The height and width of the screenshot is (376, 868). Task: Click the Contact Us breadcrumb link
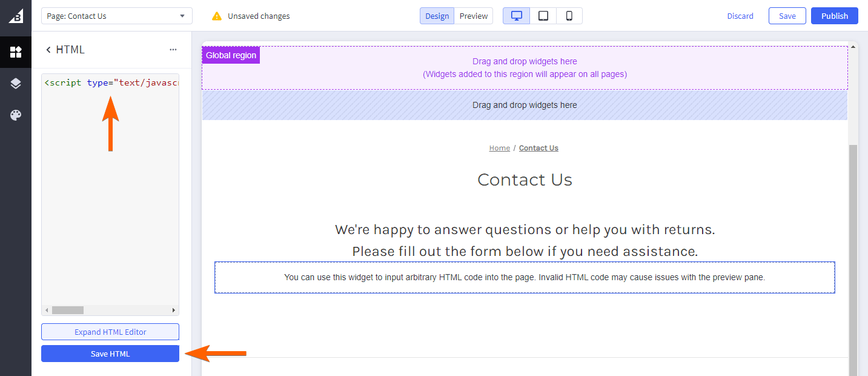click(x=538, y=148)
